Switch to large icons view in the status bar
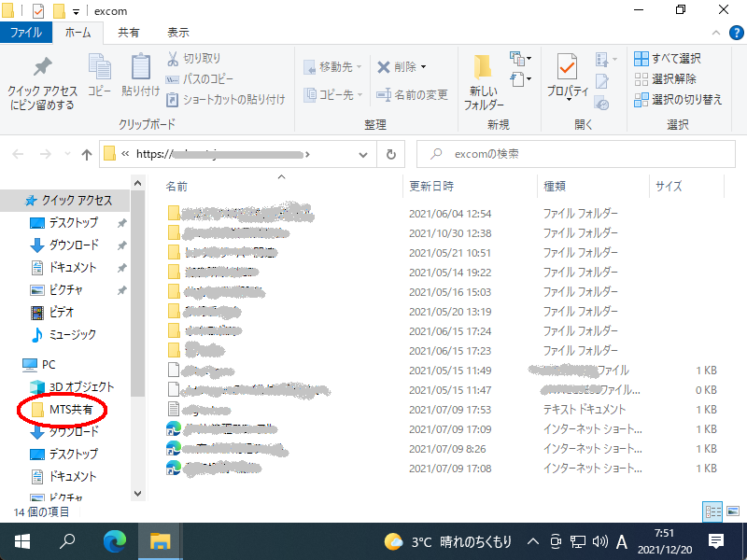This screenshot has width=747, height=560. click(731, 511)
